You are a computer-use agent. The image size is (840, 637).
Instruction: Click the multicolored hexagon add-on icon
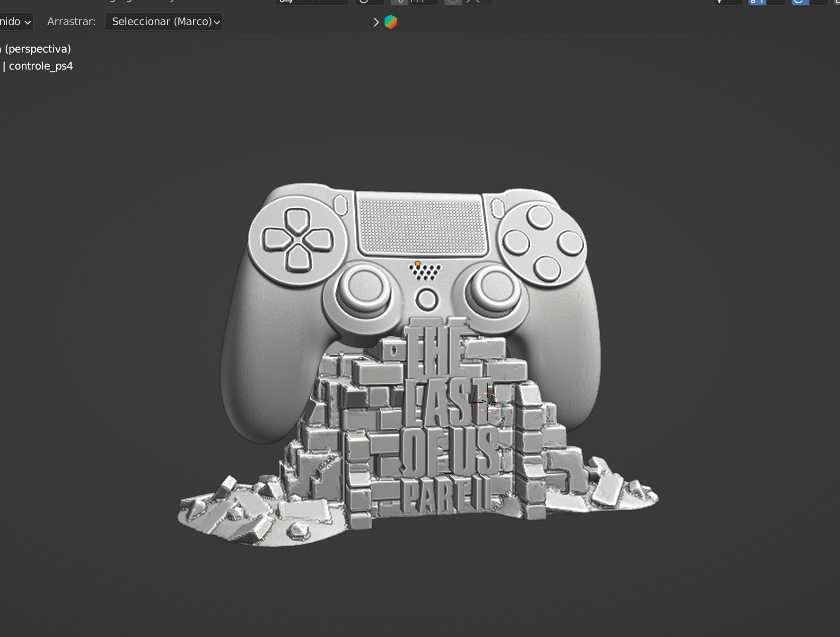tap(391, 22)
